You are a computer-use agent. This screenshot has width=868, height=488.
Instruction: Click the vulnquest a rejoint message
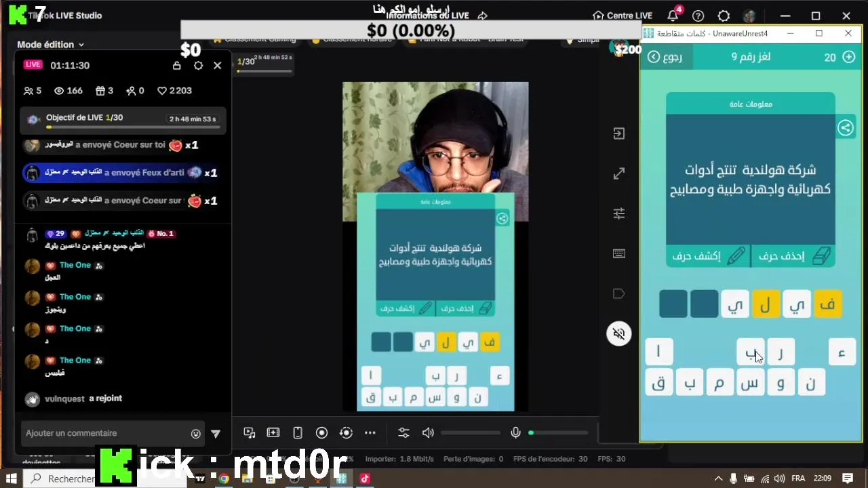point(83,399)
